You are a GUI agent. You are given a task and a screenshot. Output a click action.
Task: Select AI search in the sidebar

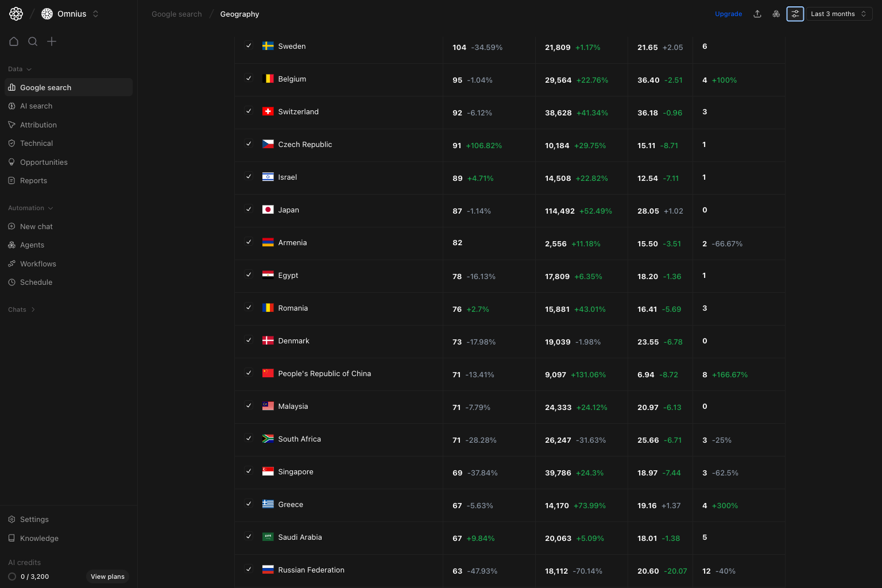point(36,106)
